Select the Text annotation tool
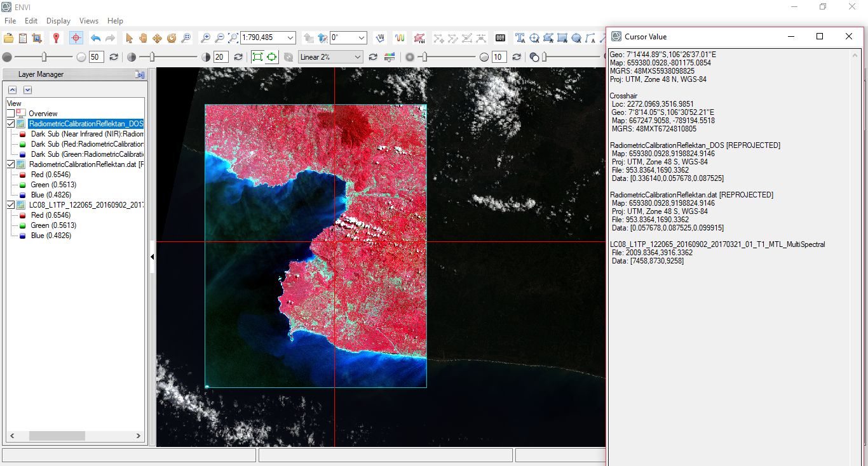Image resolution: width=868 pixels, height=466 pixels. point(520,38)
